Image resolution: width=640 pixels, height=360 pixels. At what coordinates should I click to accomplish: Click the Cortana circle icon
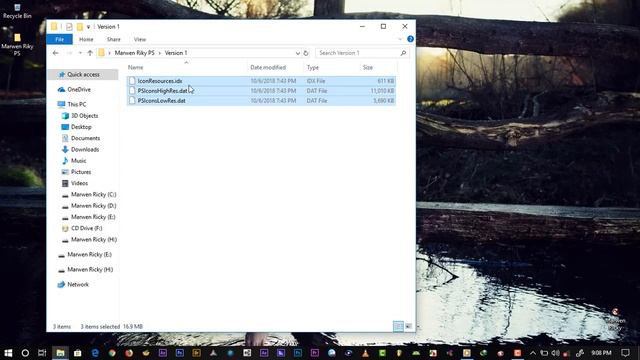pos(25,353)
